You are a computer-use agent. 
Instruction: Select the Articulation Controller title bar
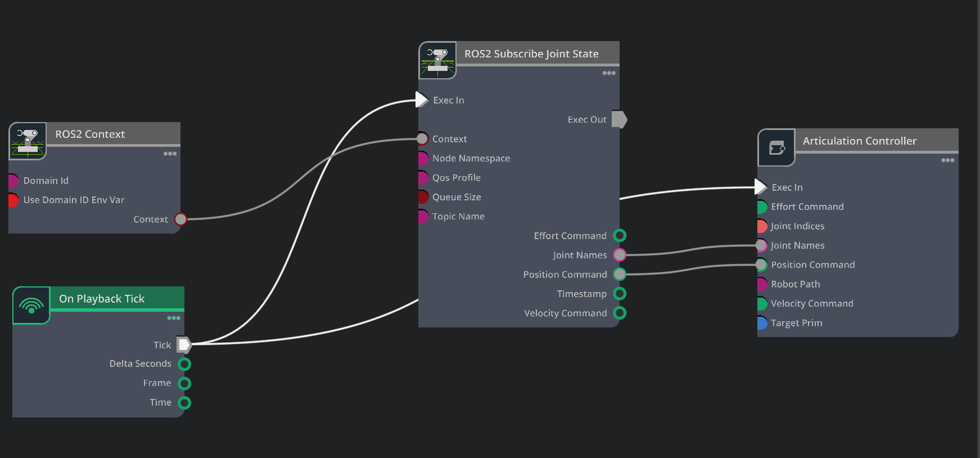tap(877, 141)
